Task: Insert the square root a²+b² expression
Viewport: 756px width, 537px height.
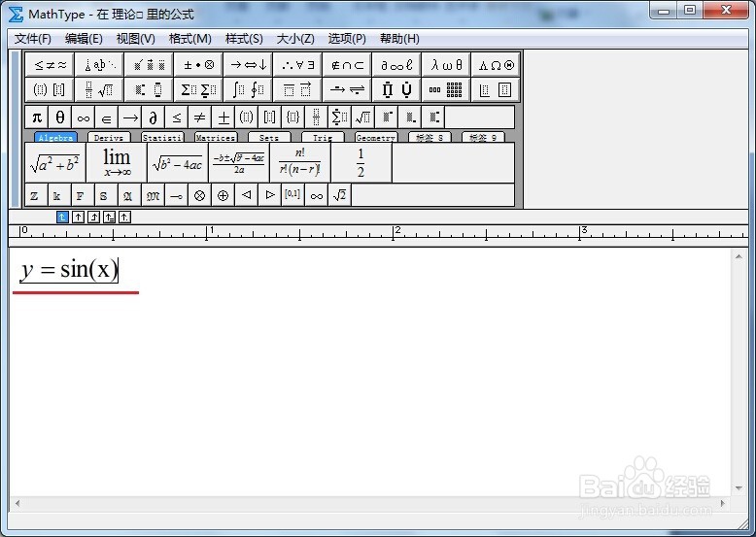Action: click(x=55, y=163)
